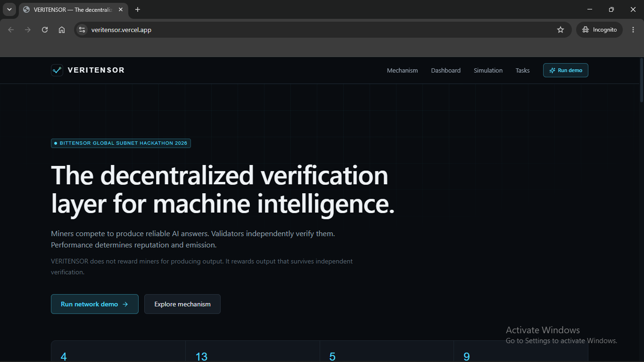Click the page vertical scrollbar thumb

[x=641, y=80]
